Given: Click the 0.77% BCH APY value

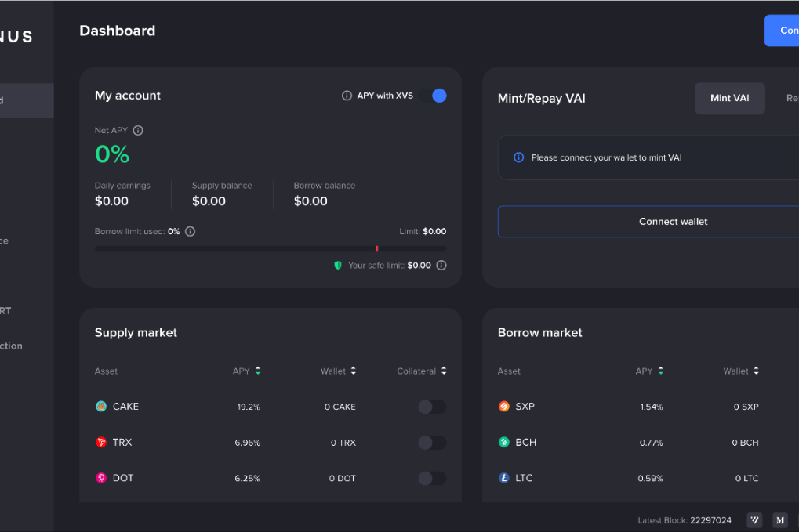Looking at the screenshot, I should tap(652, 443).
